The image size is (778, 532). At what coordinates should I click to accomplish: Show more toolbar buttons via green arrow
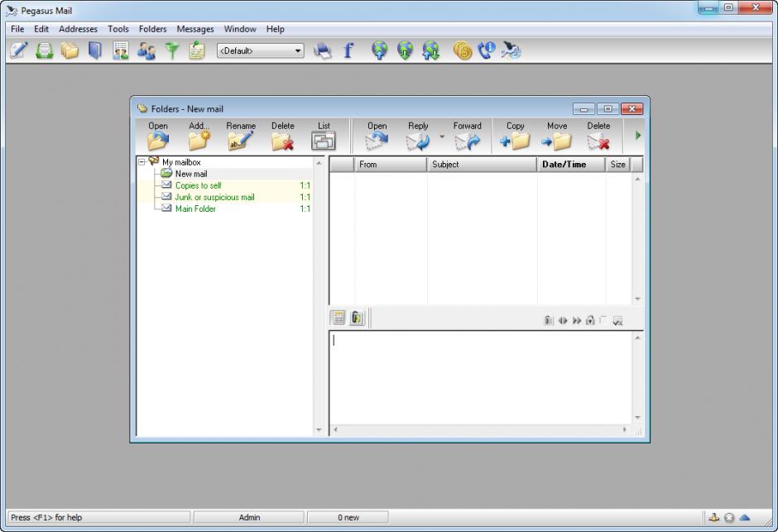point(638,136)
